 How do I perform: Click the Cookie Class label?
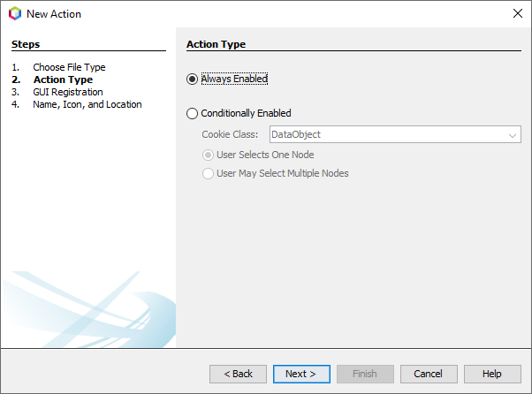[x=230, y=135]
